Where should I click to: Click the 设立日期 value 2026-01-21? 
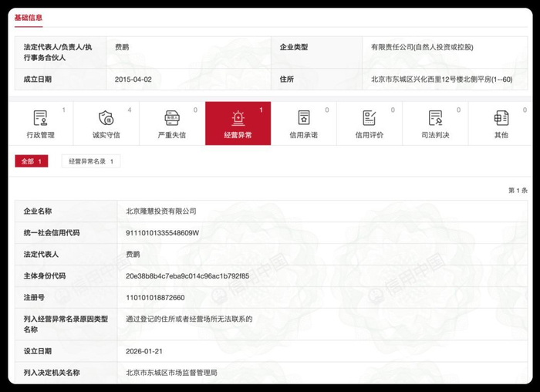pyautogui.click(x=144, y=351)
